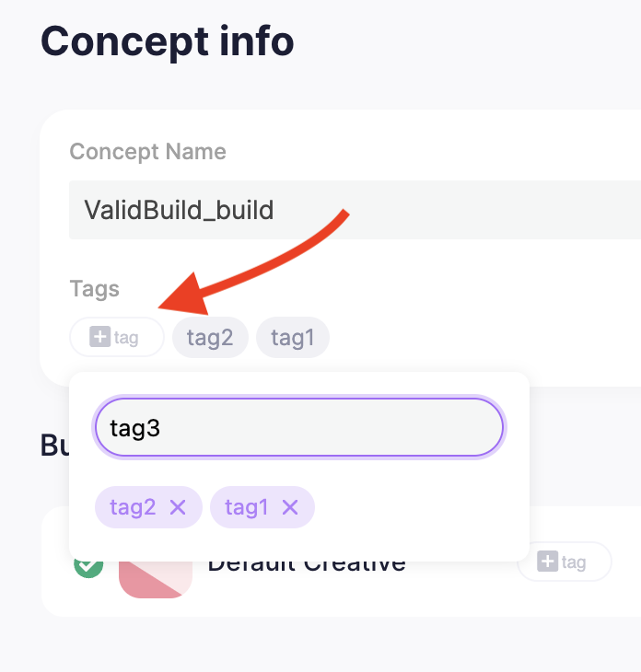Select the grey tag2 chip under Tags
This screenshot has height=672, width=641.
(210, 338)
